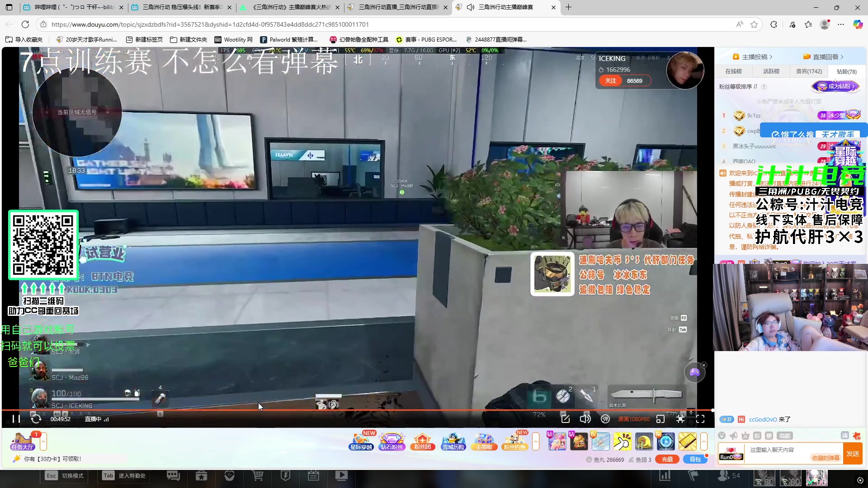
Task: Toggle the 高能 chat option
Action: tap(784, 436)
